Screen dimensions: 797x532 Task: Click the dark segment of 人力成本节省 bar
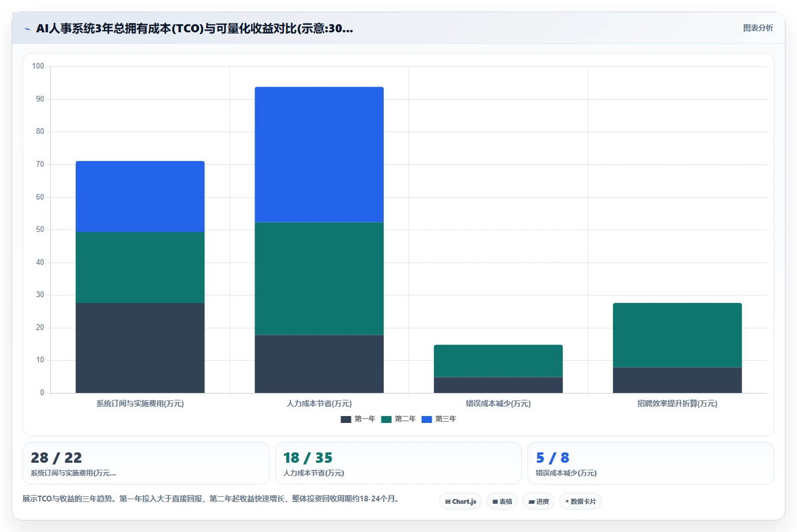pyautogui.click(x=319, y=364)
